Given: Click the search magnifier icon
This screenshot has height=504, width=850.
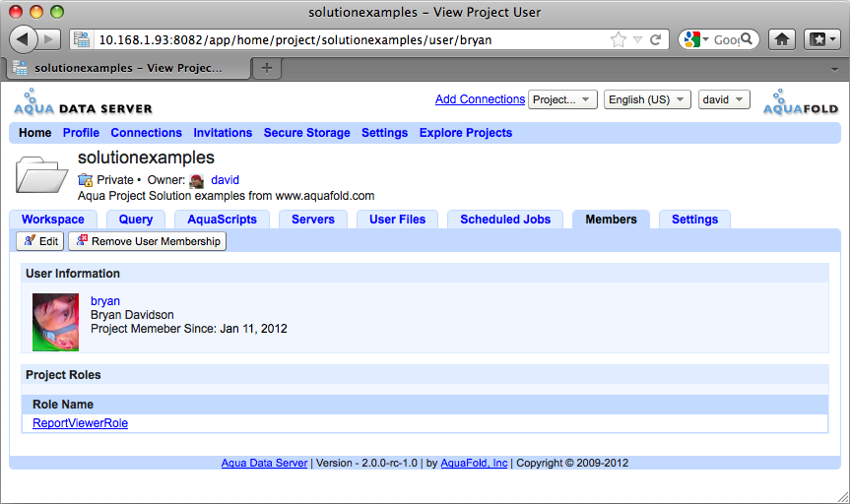Looking at the screenshot, I should coord(747,39).
